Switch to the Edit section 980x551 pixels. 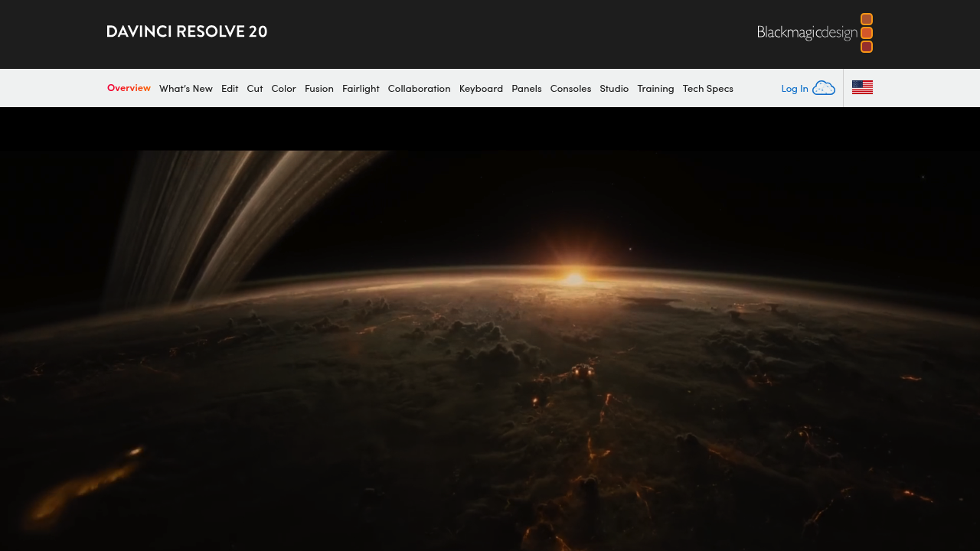click(230, 88)
